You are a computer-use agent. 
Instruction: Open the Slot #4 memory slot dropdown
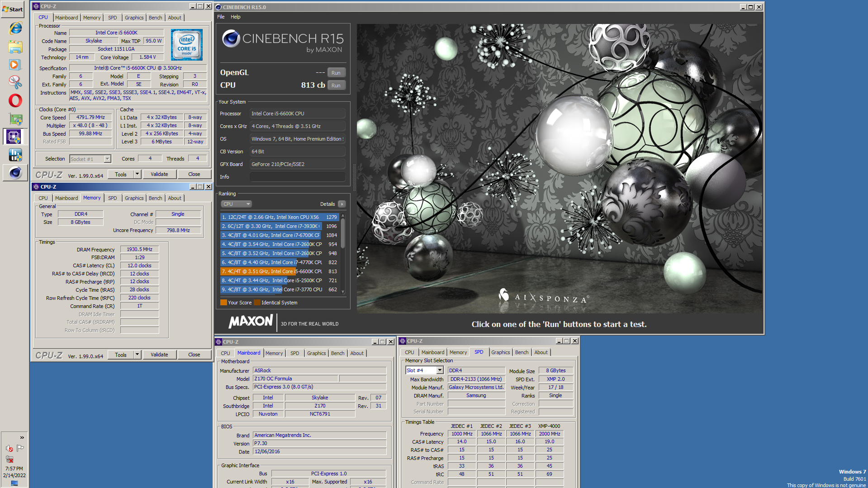[424, 370]
